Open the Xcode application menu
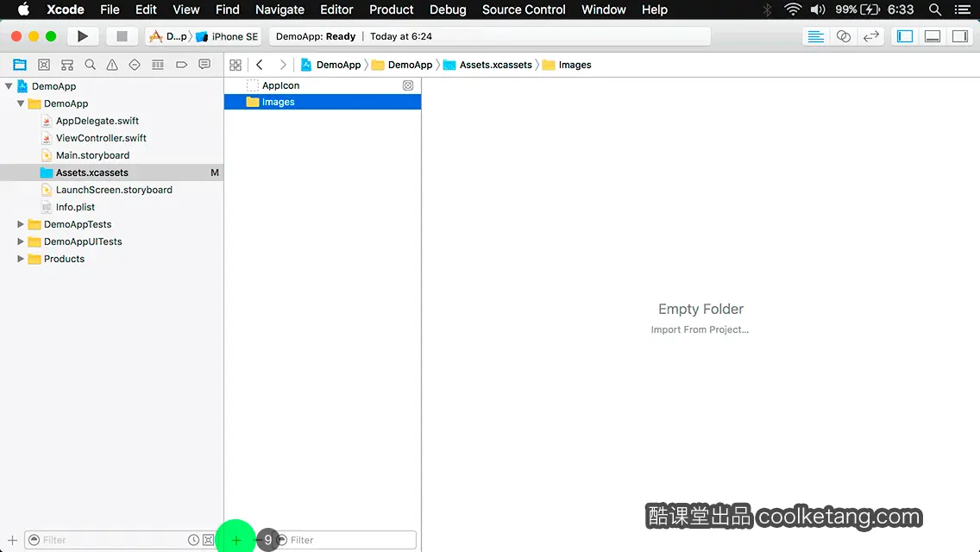 65,9
